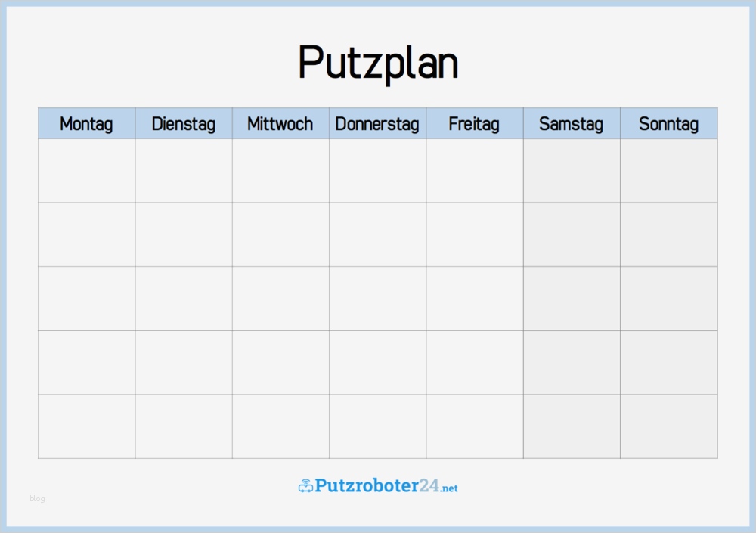Select the second-row cell under Samstag
This screenshot has width=756, height=533.
pyautogui.click(x=572, y=234)
